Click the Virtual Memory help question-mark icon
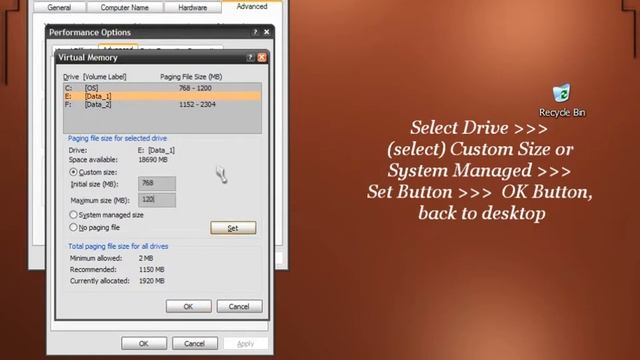 pyautogui.click(x=250, y=58)
